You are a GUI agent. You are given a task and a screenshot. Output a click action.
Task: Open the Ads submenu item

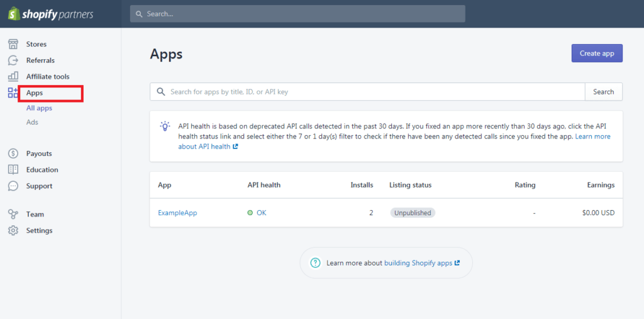pos(32,122)
